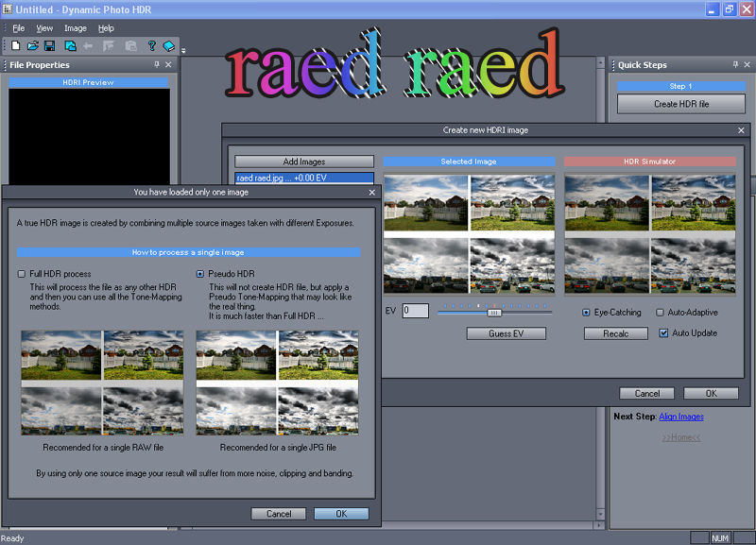The width and height of the screenshot is (756, 545).
Task: Click the HDRI Preview header
Action: [88, 83]
